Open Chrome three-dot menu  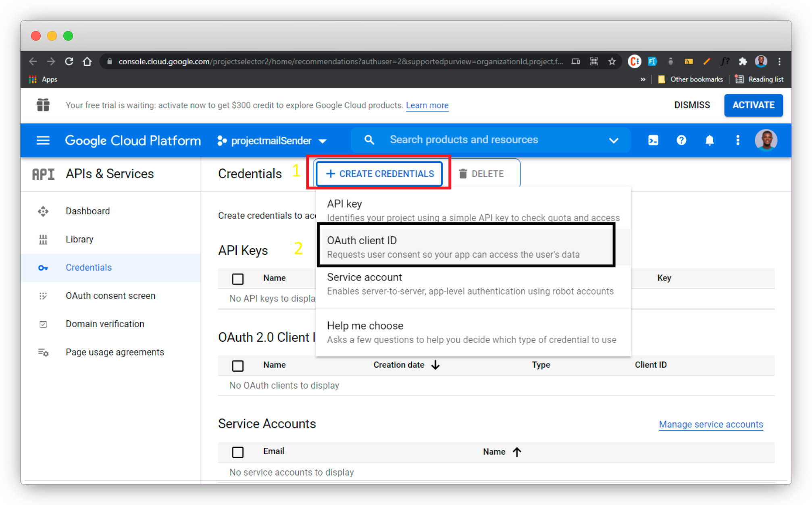pos(779,61)
